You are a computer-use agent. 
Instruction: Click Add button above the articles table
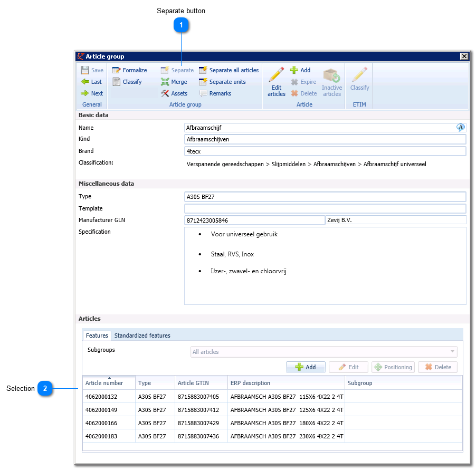click(x=306, y=367)
